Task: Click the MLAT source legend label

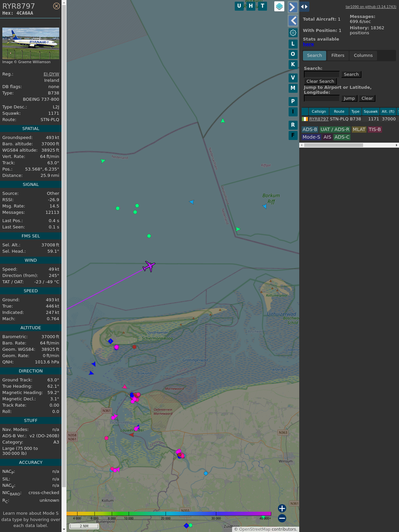Action: [359, 130]
